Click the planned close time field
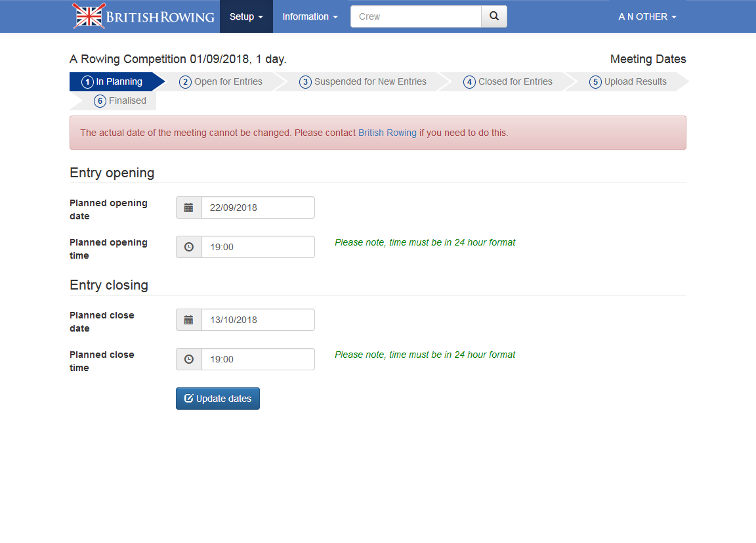 point(257,359)
